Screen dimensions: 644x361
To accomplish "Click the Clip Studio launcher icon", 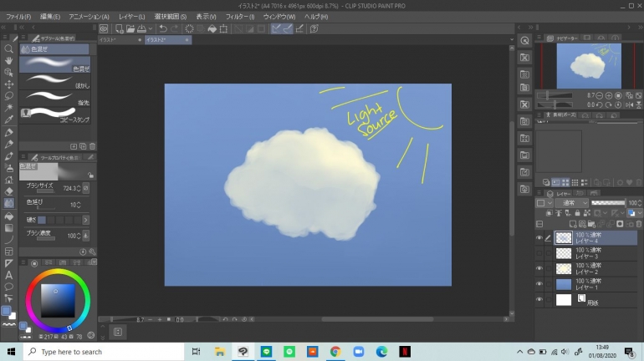I will click(104, 28).
